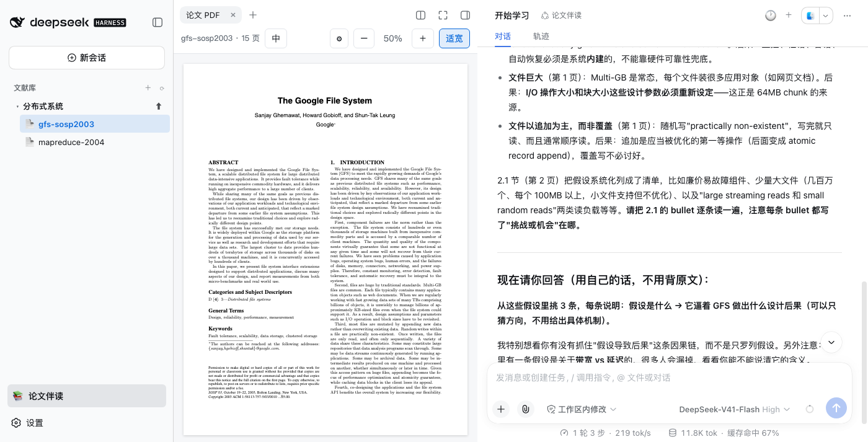Click the 开始学习 conversation title
Viewport: 868px width, 442px height.
(x=512, y=15)
